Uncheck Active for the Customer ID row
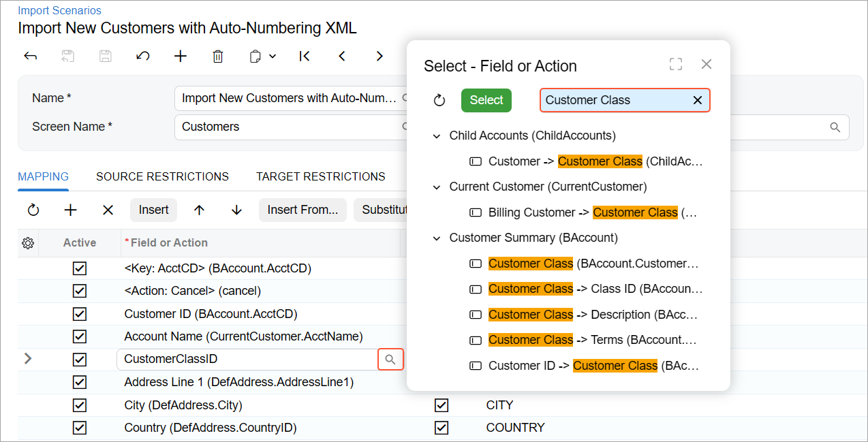 [80, 314]
